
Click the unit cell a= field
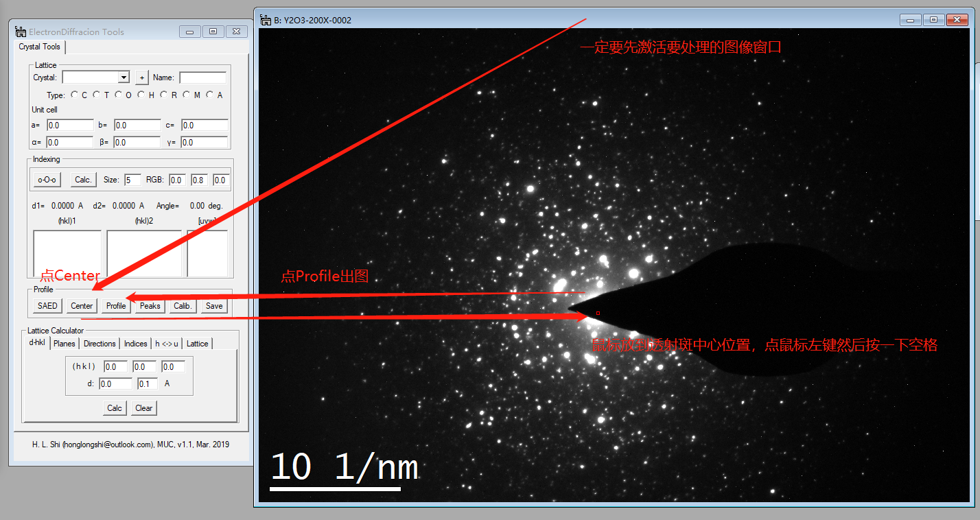[x=70, y=126]
